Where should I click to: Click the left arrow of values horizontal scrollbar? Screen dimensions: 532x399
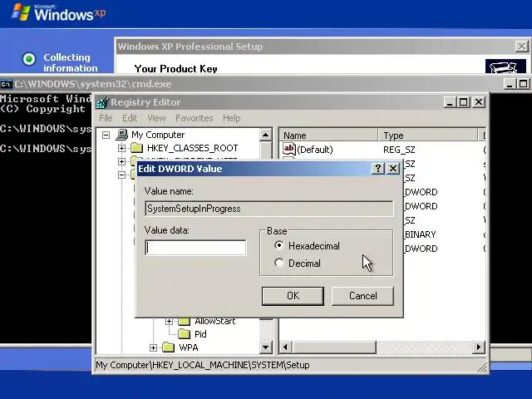click(285, 347)
